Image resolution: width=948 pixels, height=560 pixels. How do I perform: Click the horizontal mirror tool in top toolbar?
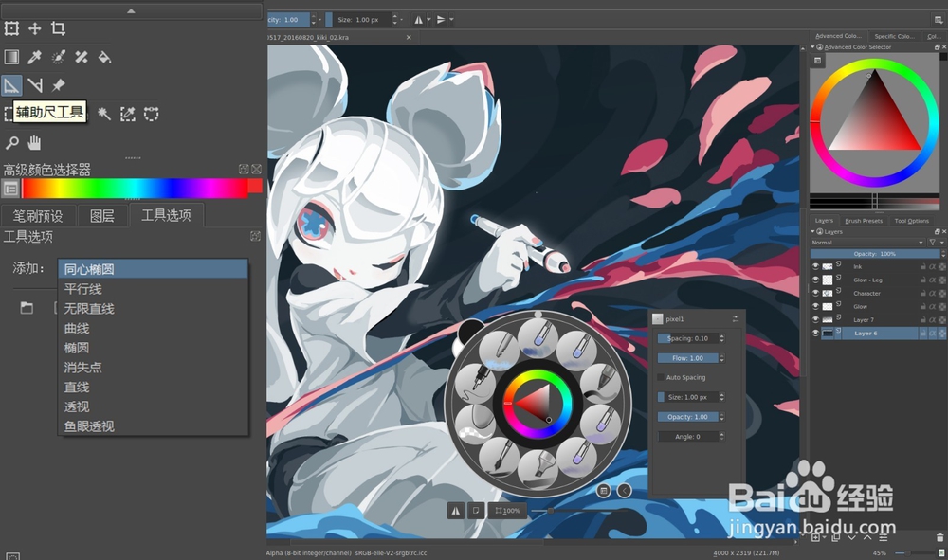418,19
